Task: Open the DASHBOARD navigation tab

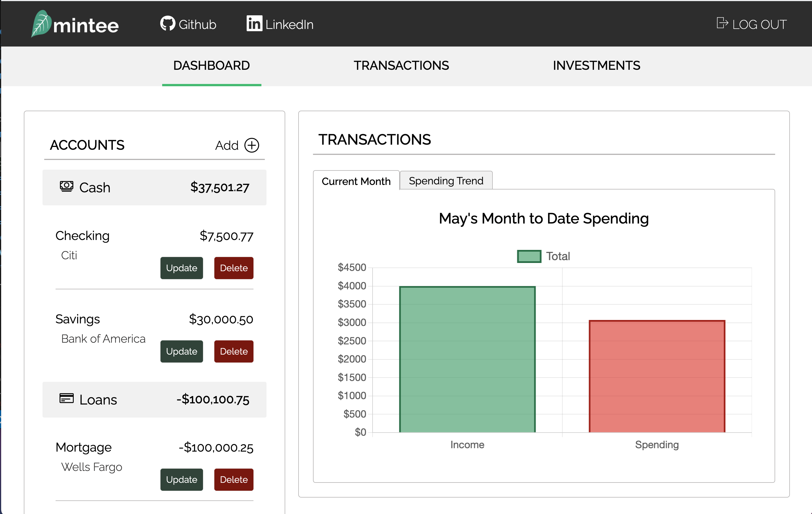Action: tap(212, 66)
